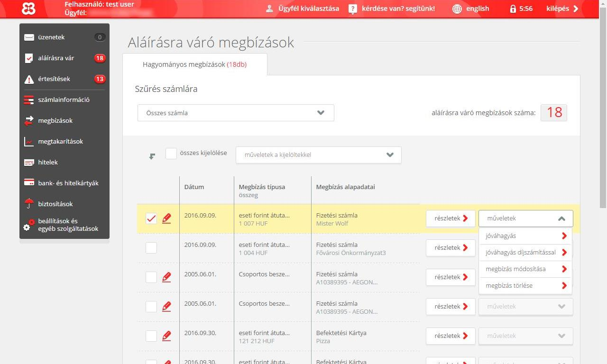Click the pencil icon on 121 212 HUF row
This screenshot has height=364, width=607.
pos(166,336)
